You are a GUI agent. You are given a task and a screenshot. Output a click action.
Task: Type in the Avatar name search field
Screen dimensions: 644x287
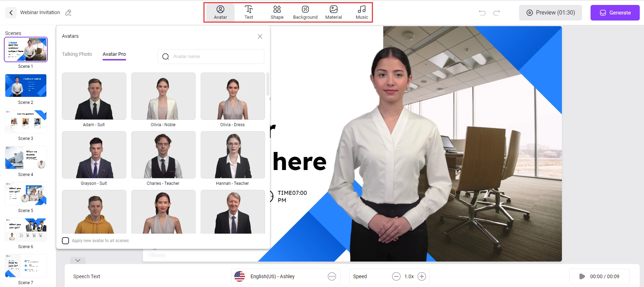click(x=216, y=57)
